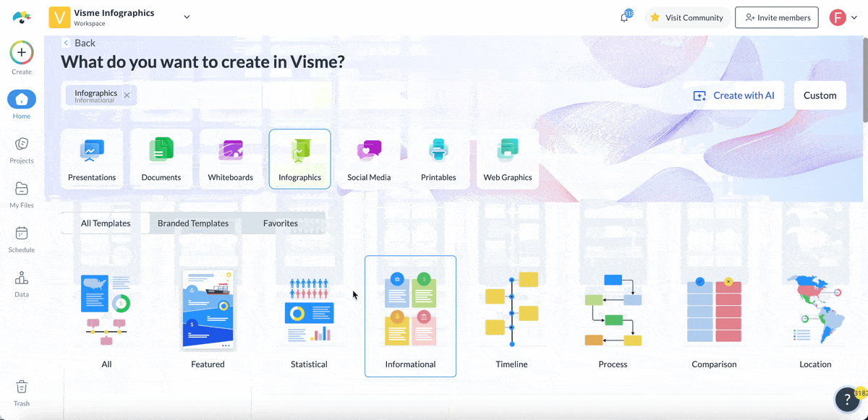Select the Presentations category
868x420 pixels.
pyautogui.click(x=92, y=159)
